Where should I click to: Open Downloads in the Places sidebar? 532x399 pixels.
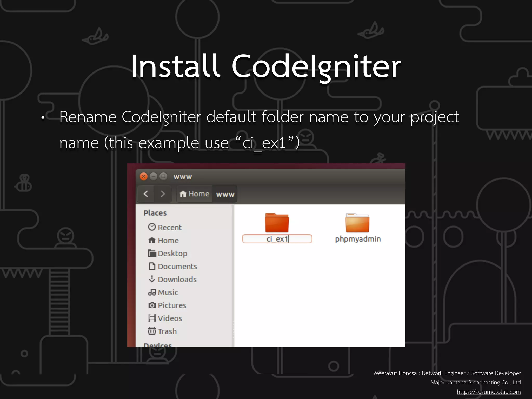click(177, 280)
